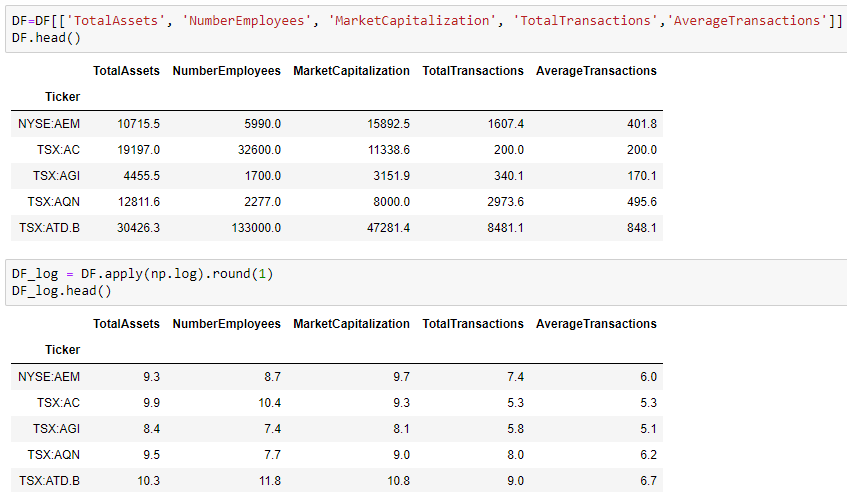
Task: Select TotalAssets header in the first table
Action: [126, 71]
